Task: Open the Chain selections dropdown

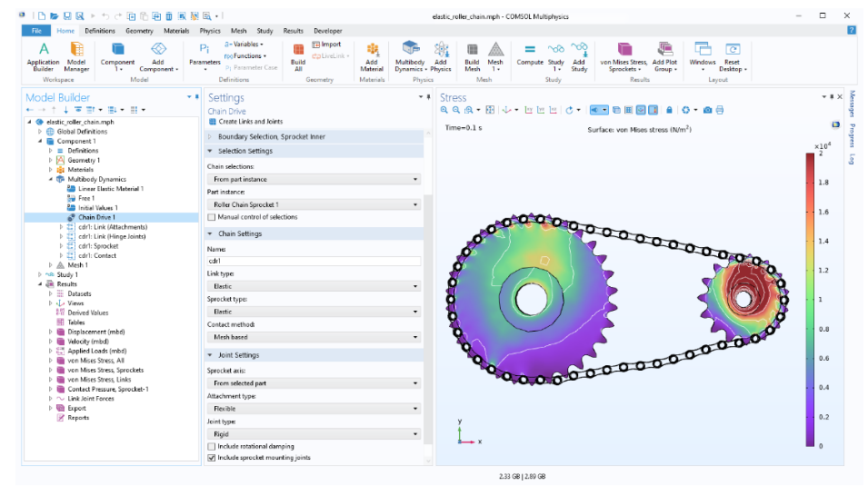Action: click(314, 179)
